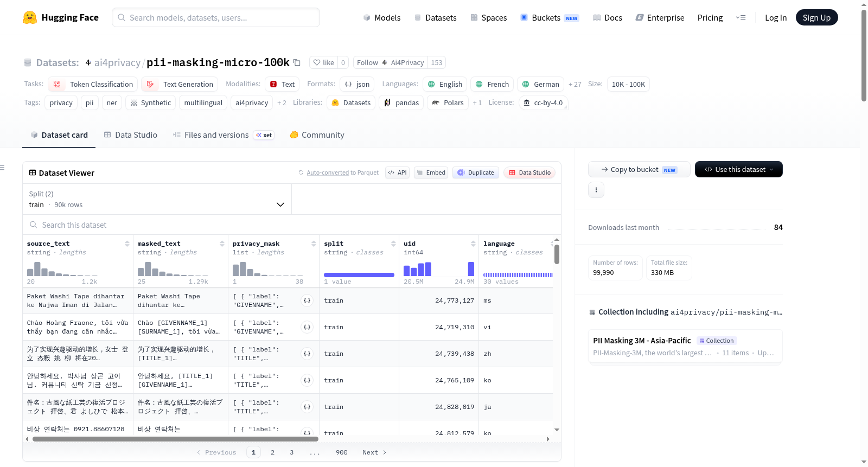Screen dimensions: 868x467
Task: Go to page 2 of the dataset
Action: pos(272,452)
